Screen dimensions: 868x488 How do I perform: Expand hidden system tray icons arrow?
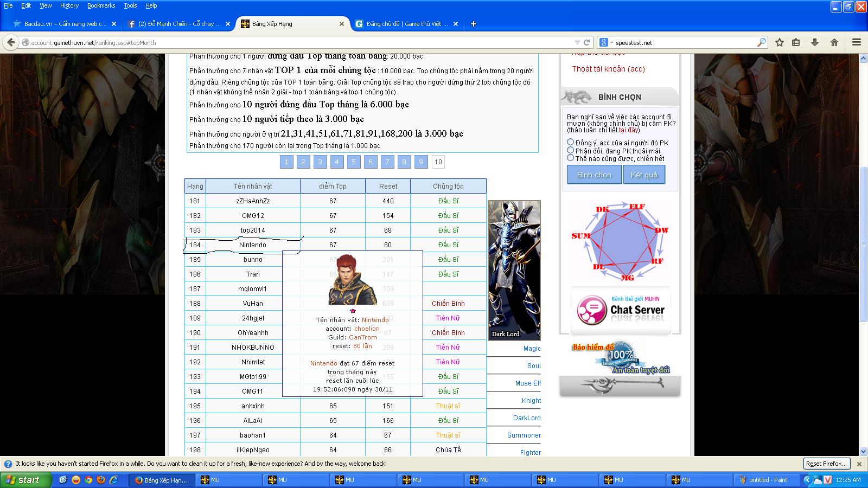[807, 480]
